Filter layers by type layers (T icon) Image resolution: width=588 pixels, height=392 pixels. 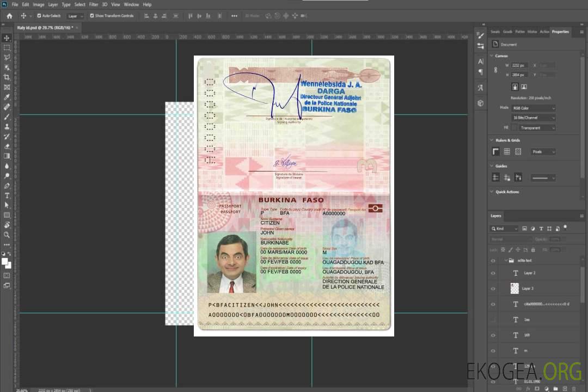tap(541, 229)
